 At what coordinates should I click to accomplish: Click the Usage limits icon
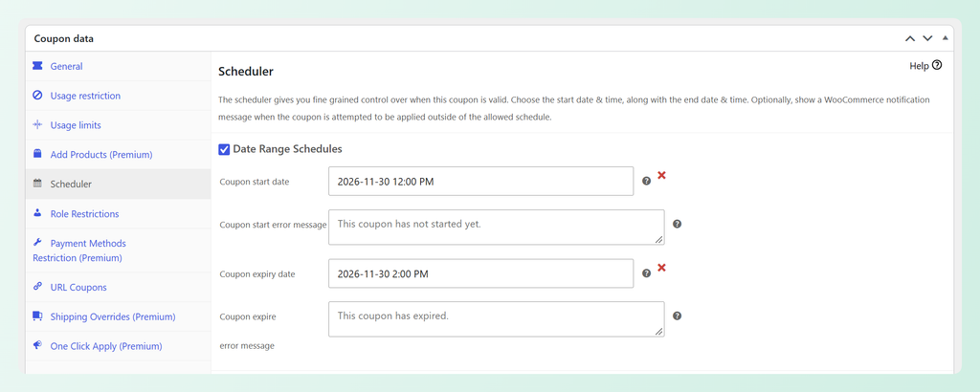37,125
